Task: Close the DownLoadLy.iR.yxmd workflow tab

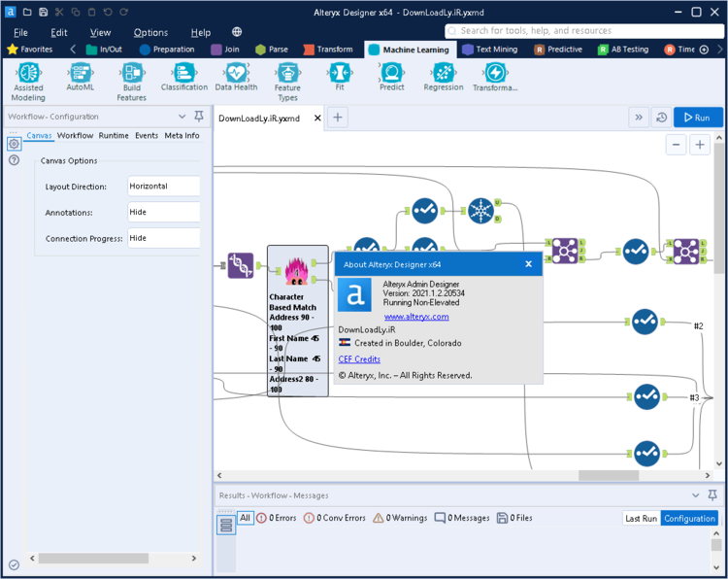Action: 317,118
